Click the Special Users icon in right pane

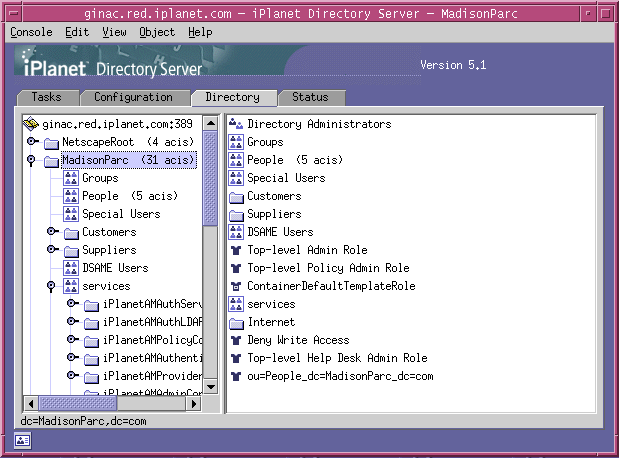tap(236, 178)
